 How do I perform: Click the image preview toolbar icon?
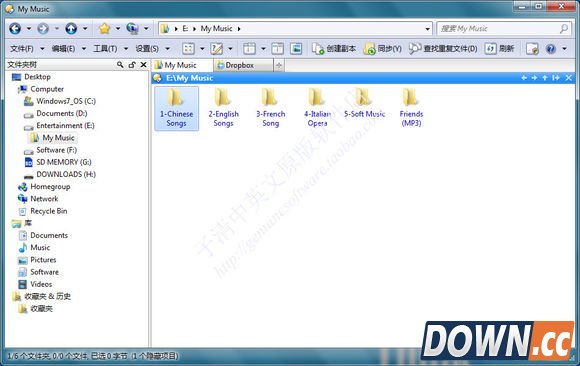tap(296, 48)
